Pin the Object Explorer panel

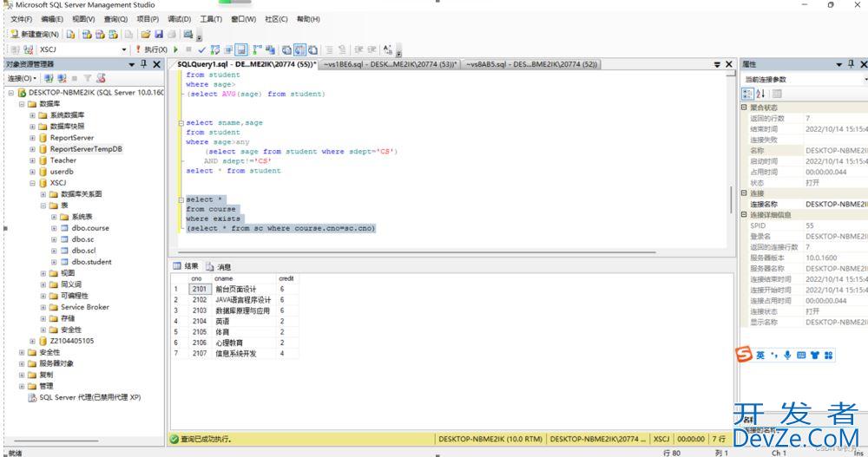[143, 64]
